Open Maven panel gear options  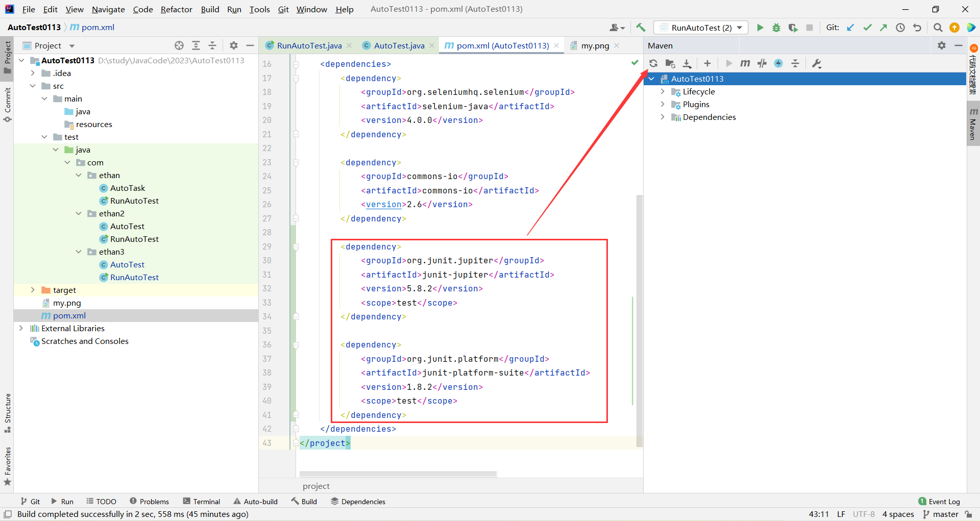tap(942, 45)
